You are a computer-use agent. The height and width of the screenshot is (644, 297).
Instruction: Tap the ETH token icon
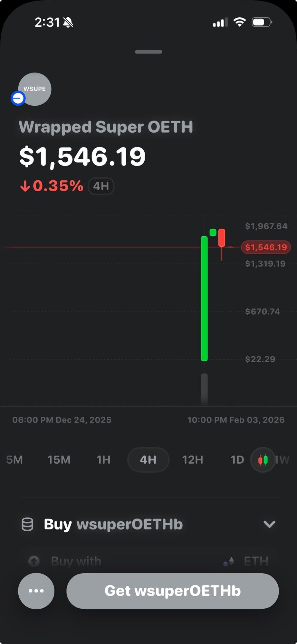[x=230, y=561]
